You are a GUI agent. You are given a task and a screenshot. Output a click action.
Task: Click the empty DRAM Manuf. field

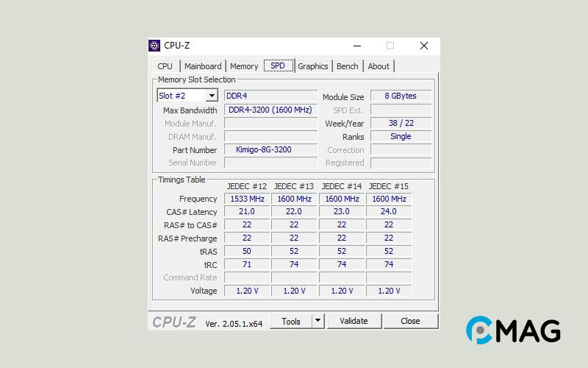(270, 136)
